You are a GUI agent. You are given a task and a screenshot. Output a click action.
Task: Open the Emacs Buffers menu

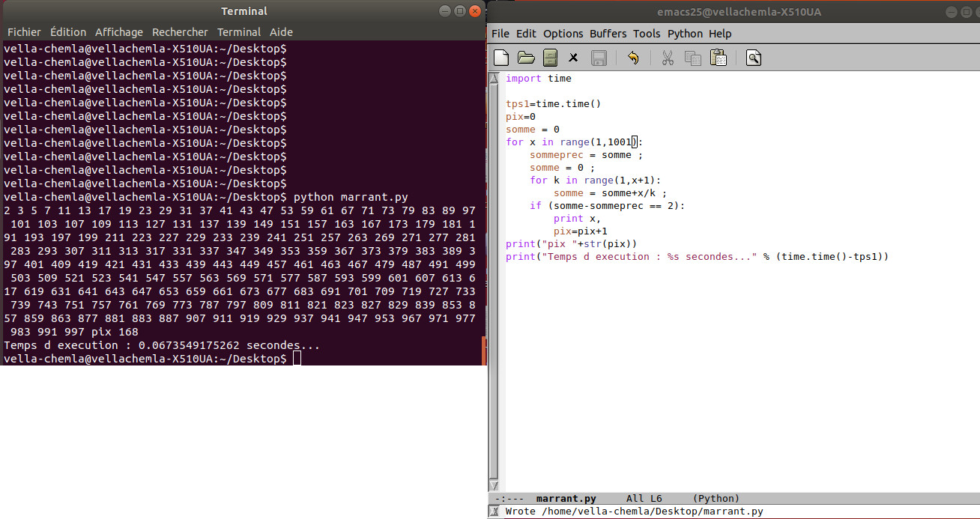point(608,34)
